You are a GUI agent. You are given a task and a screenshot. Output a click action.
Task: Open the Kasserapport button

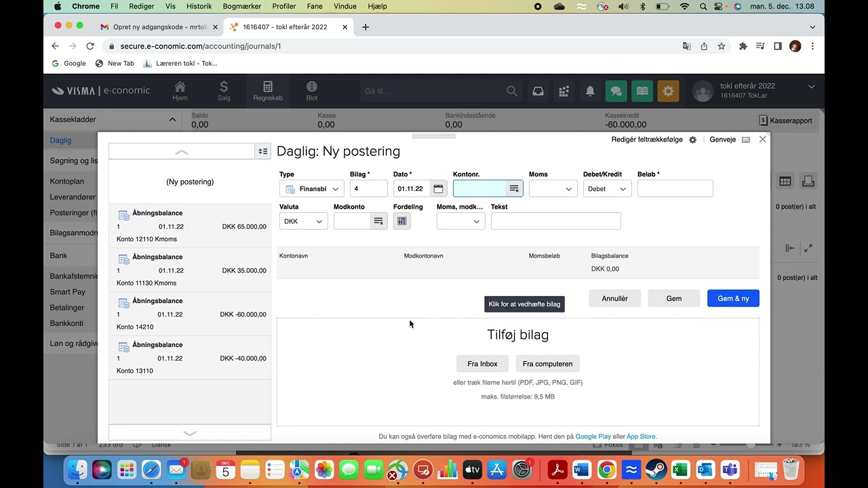click(x=785, y=121)
